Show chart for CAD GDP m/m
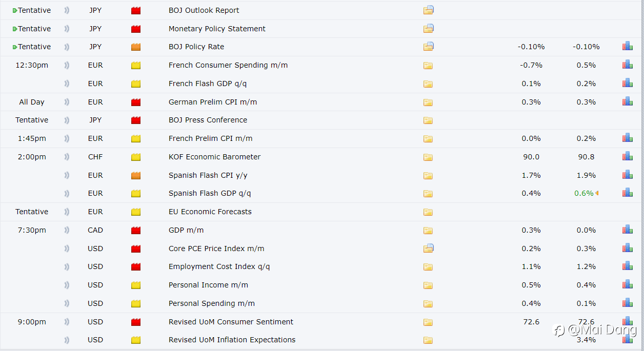The height and width of the screenshot is (351, 644). pos(627,230)
